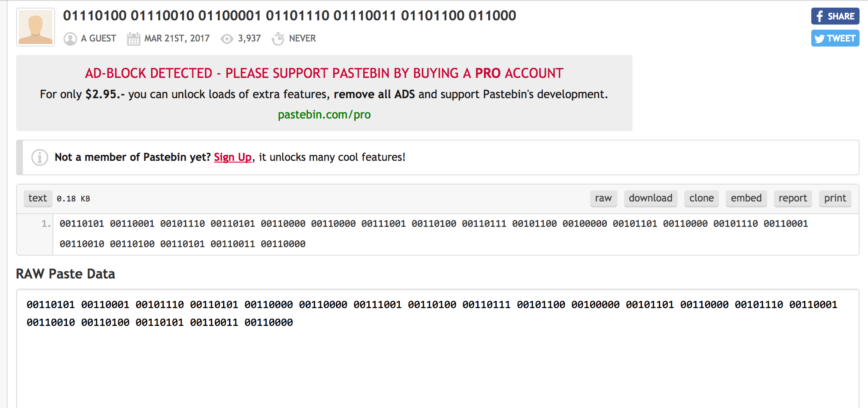
Task: Click the binary paste title
Action: [290, 16]
